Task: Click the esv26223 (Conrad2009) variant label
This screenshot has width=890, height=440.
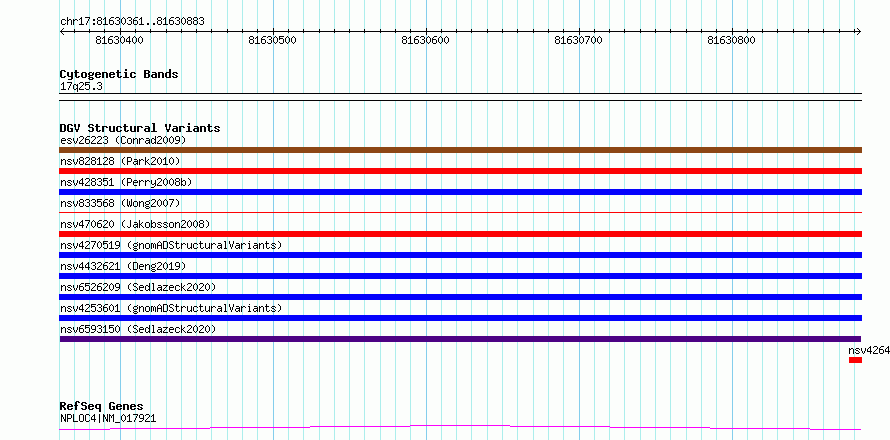Action: click(123, 140)
